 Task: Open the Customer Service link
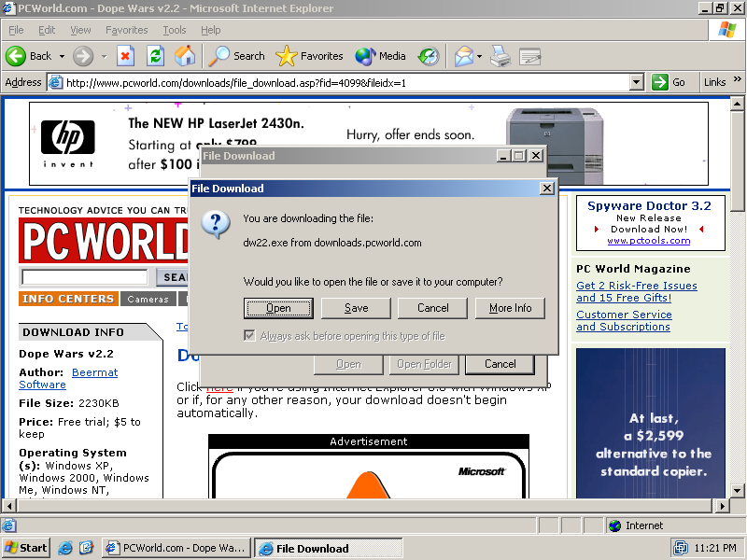pyautogui.click(x=624, y=315)
